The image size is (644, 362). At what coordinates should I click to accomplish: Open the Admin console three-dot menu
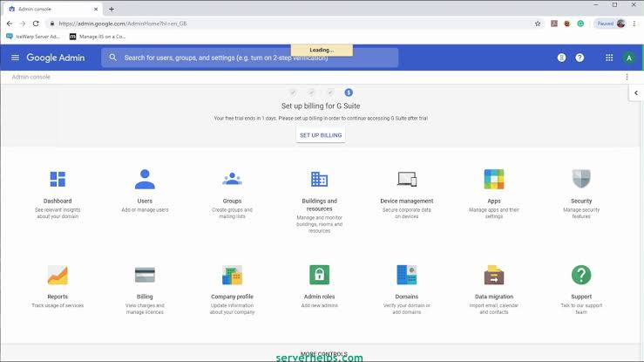(627, 77)
